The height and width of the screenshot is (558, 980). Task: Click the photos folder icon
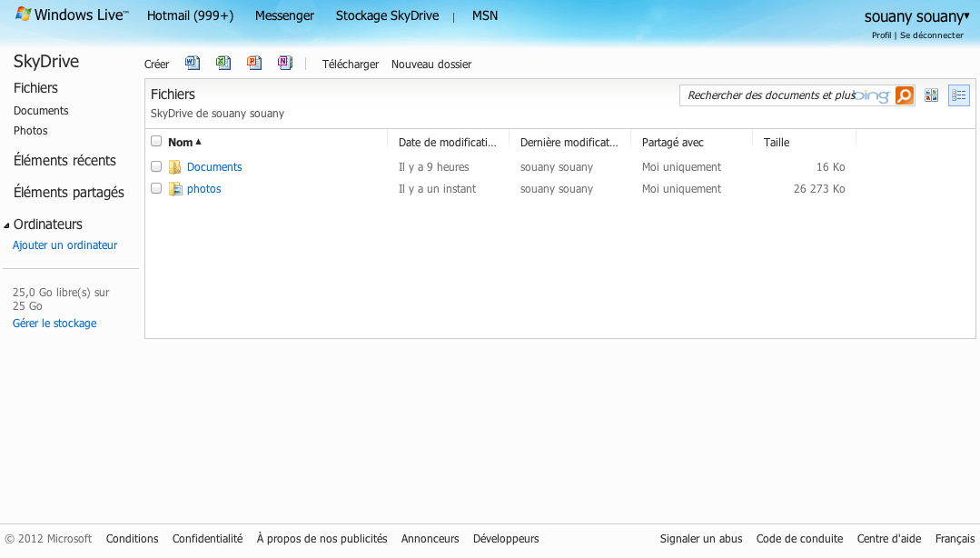pos(175,189)
